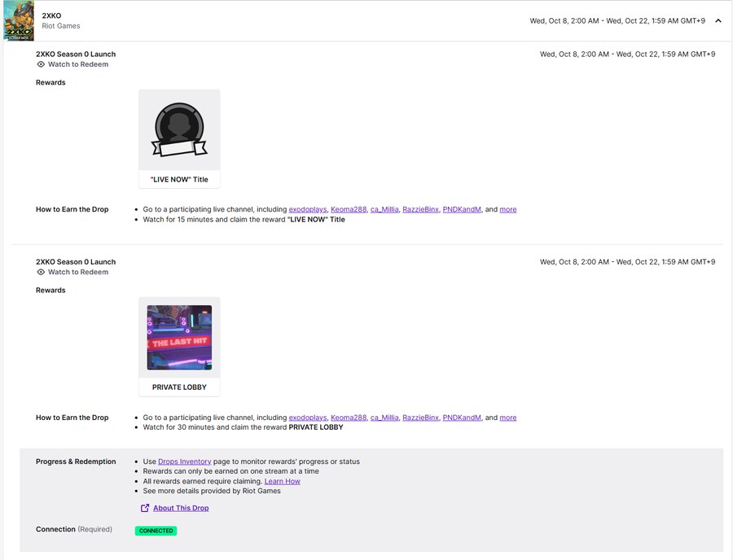Open the Drops Inventory page link

[x=184, y=462]
